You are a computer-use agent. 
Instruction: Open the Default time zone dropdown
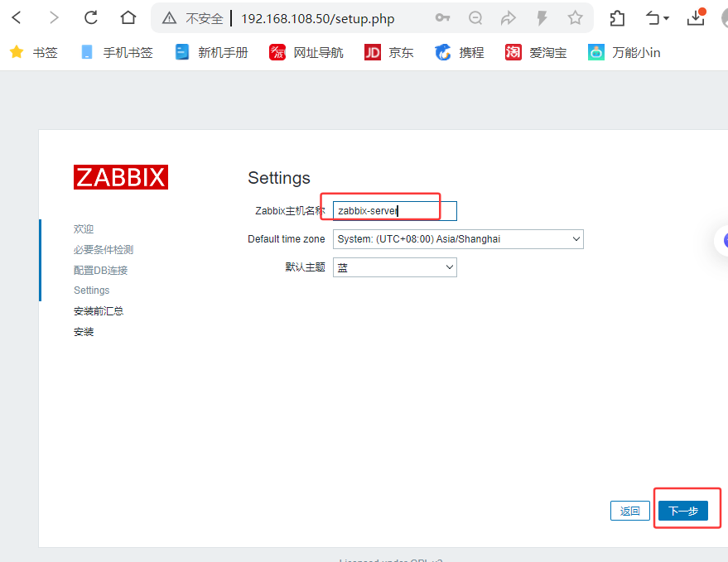pos(458,239)
